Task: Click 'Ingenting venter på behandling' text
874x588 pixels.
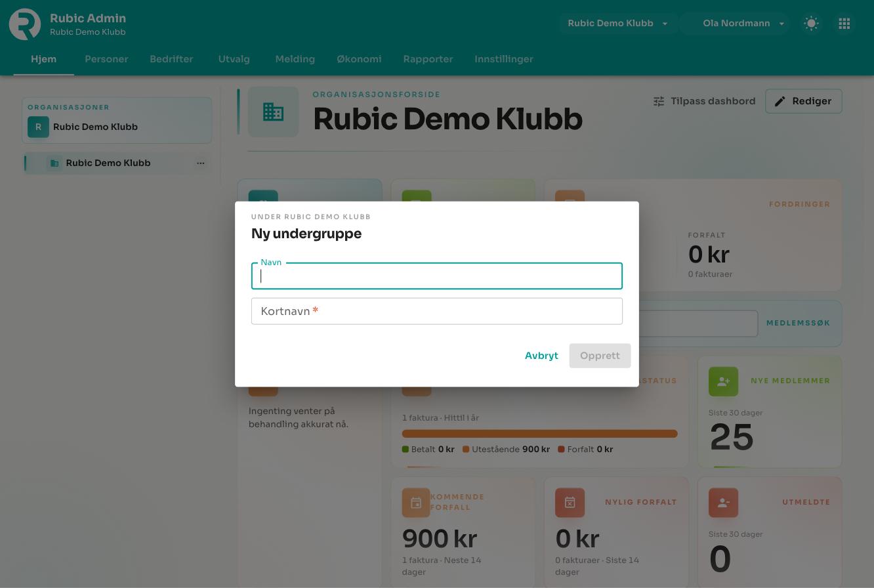Action: pyautogui.click(x=299, y=417)
